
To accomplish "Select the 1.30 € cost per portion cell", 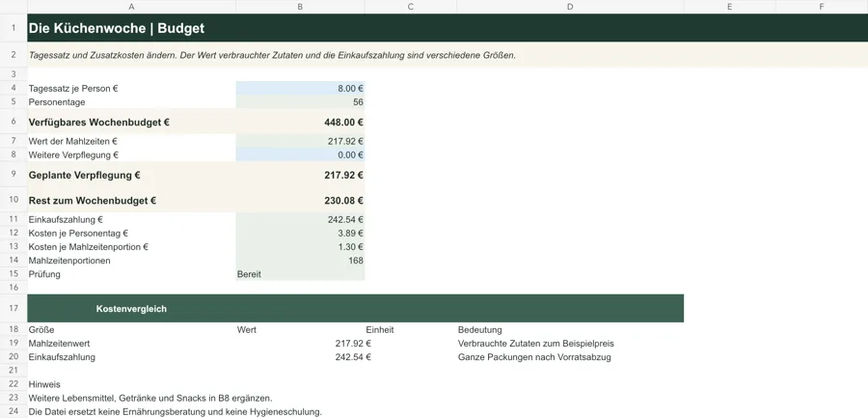I will pos(300,247).
